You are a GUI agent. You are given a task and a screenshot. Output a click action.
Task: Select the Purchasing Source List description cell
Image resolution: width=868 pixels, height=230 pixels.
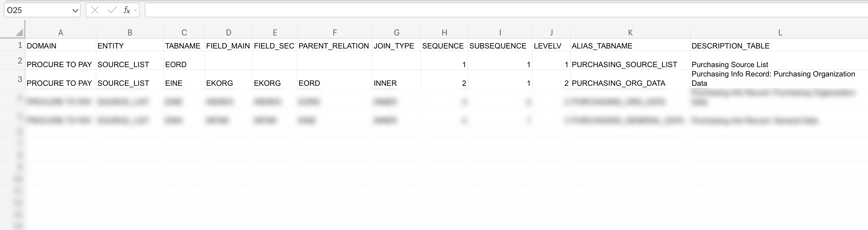[730, 64]
